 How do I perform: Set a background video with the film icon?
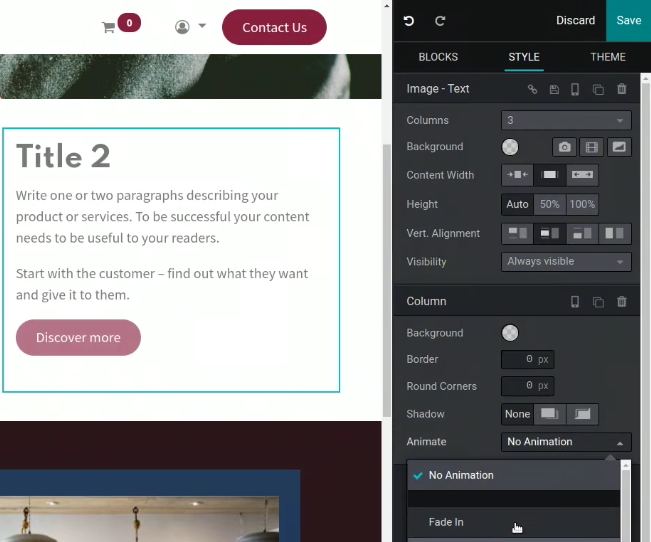click(592, 147)
